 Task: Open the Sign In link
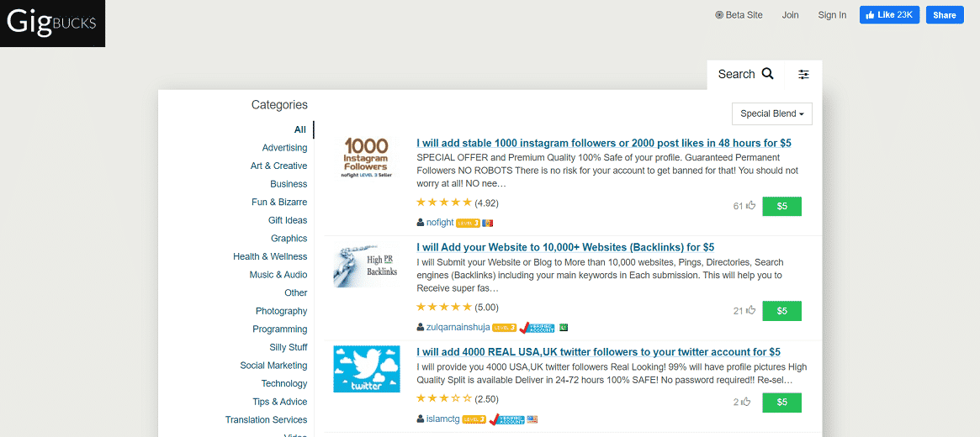click(x=832, y=15)
